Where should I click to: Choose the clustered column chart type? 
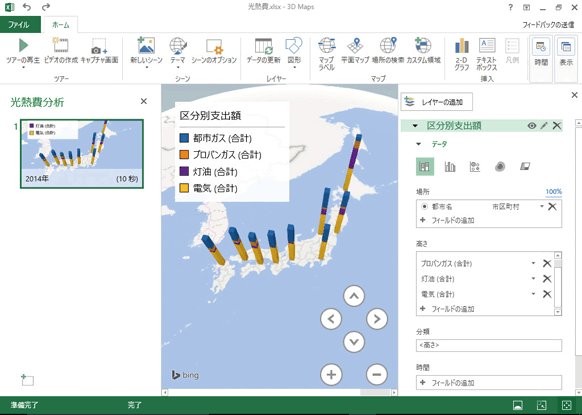[x=450, y=167]
